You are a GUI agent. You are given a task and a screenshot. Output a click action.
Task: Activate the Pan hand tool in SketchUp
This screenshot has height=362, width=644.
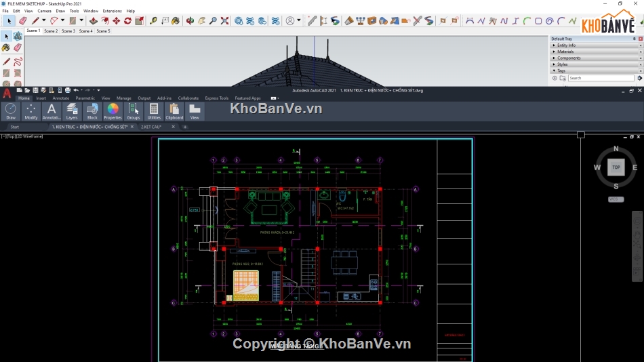(x=201, y=20)
